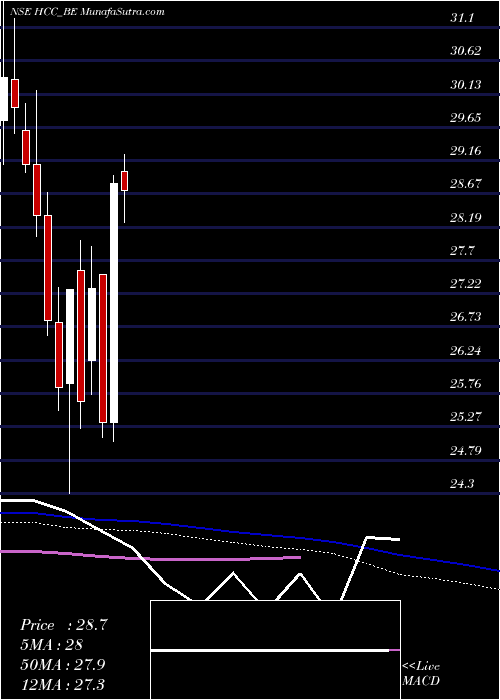Click the 24.3 price axis label
The image size is (500, 700).
click(462, 483)
